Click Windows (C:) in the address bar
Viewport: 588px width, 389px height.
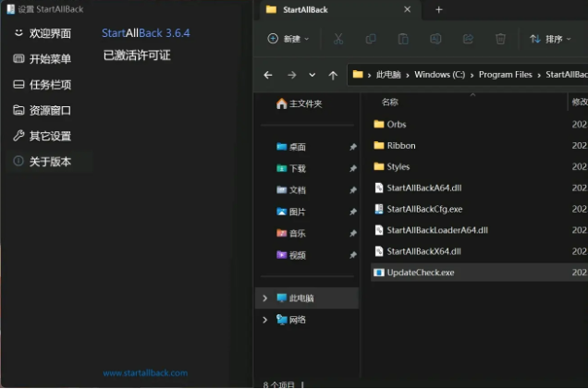point(439,75)
